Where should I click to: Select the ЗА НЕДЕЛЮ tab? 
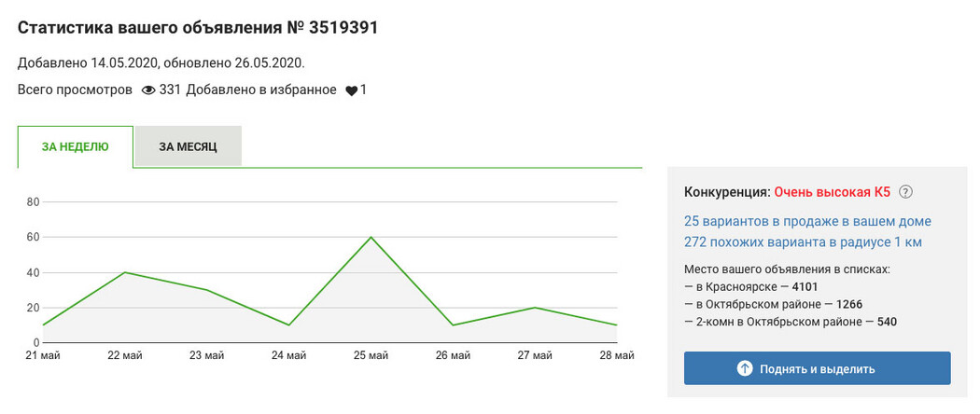[76, 146]
